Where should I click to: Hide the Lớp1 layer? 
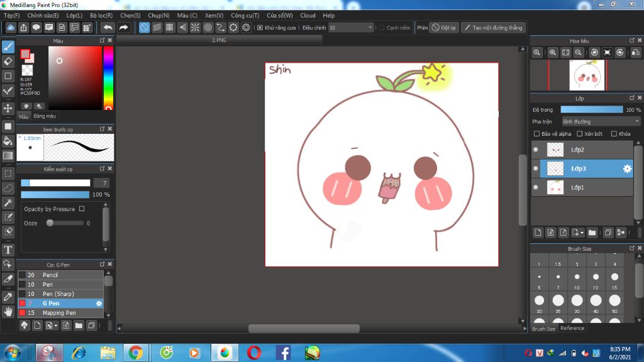pos(536,187)
